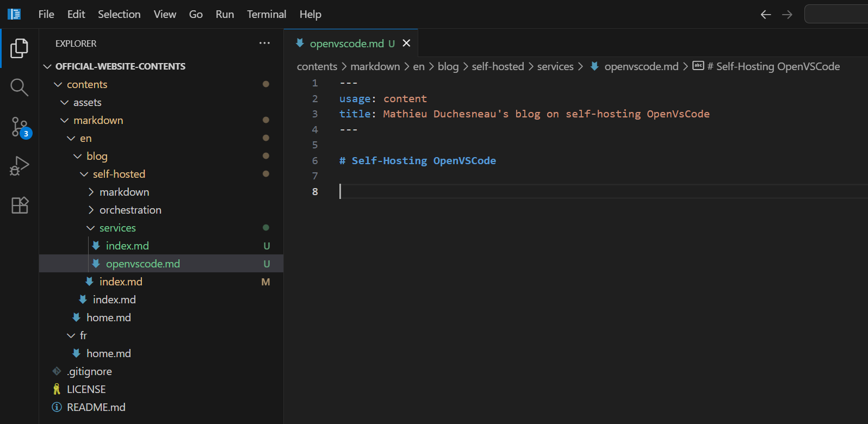Click breadcrumb symbol icon before heading
Image resolution: width=868 pixels, height=424 pixels.
coord(698,66)
